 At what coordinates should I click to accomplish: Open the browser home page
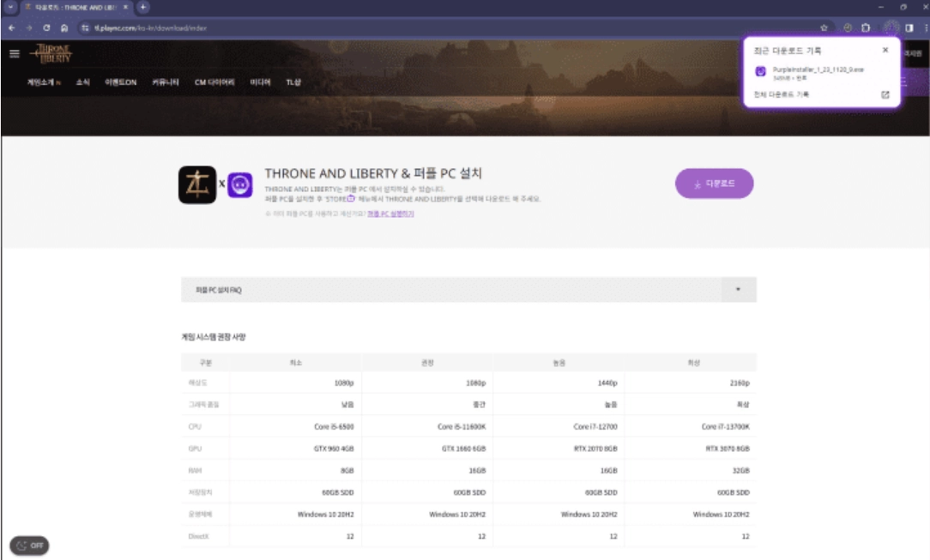64,27
